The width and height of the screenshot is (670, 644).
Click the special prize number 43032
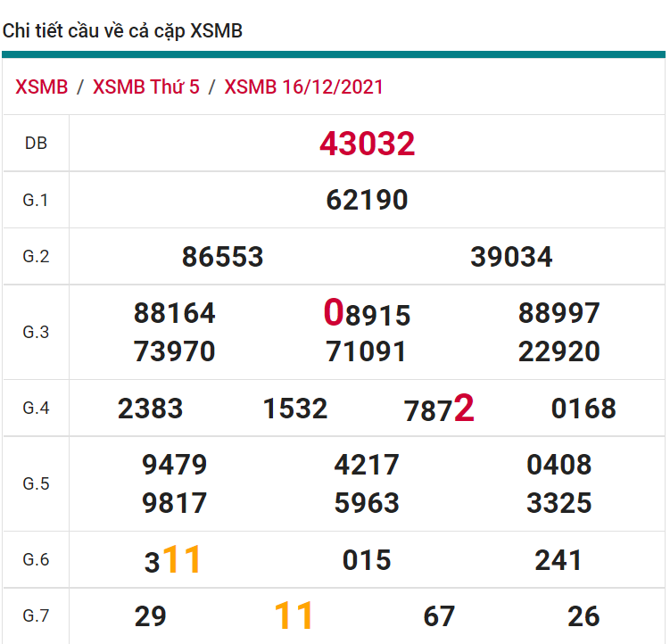point(367,144)
